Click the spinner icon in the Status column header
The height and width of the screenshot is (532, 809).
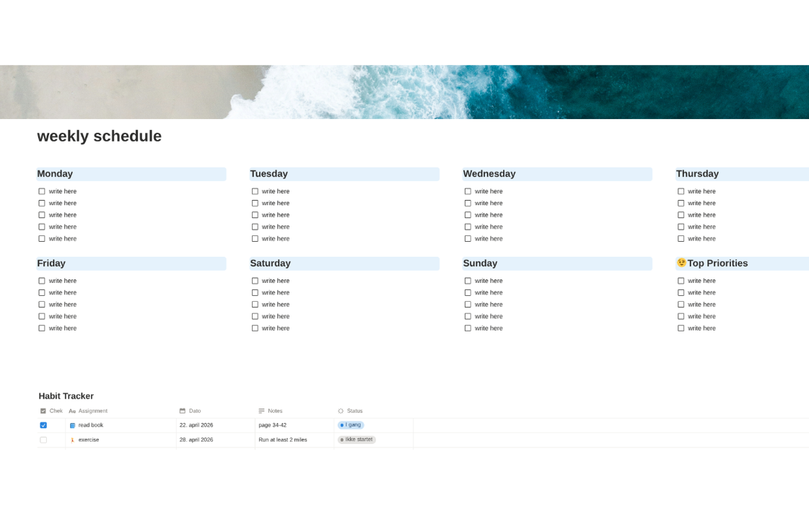point(341,411)
